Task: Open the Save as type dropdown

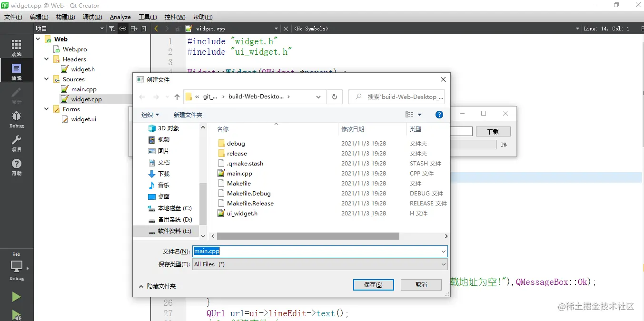Action: point(320,264)
